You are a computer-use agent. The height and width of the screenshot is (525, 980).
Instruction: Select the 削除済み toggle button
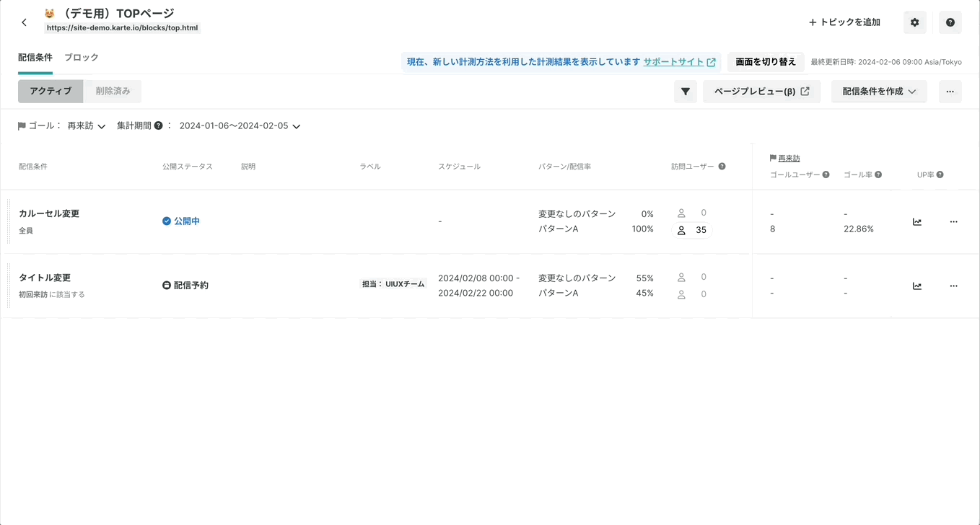113,92
